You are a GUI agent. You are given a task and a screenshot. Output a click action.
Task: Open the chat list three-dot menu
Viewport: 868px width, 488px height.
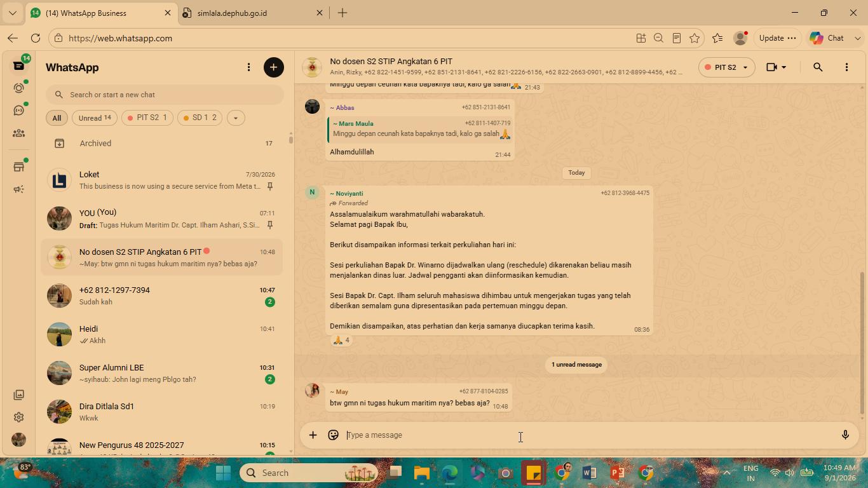(x=248, y=67)
